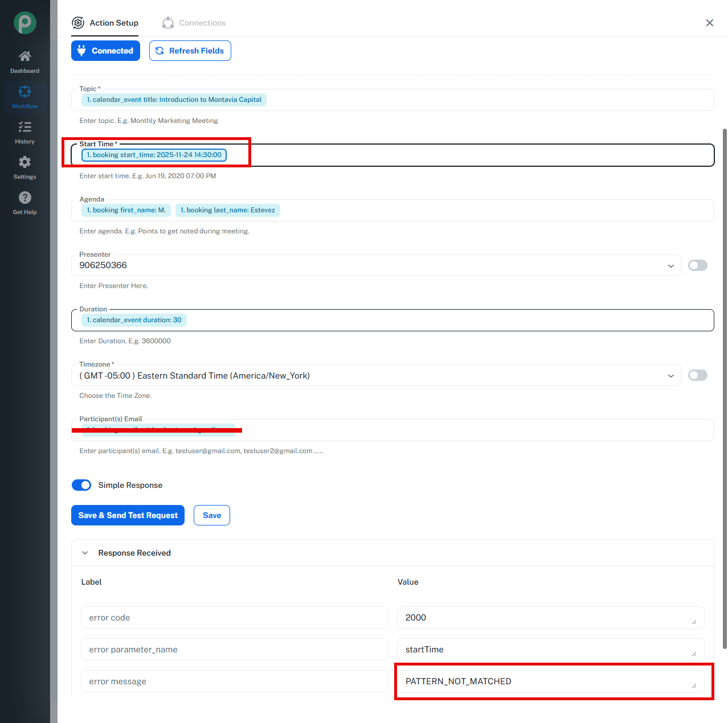This screenshot has height=723, width=728.
Task: Click the Get Help question icon
Action: 25,198
